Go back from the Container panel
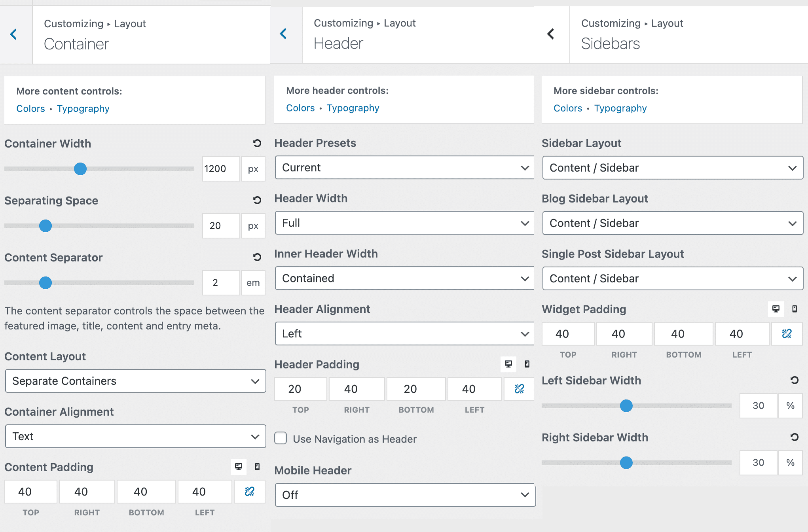This screenshot has height=532, width=808. 14,34
